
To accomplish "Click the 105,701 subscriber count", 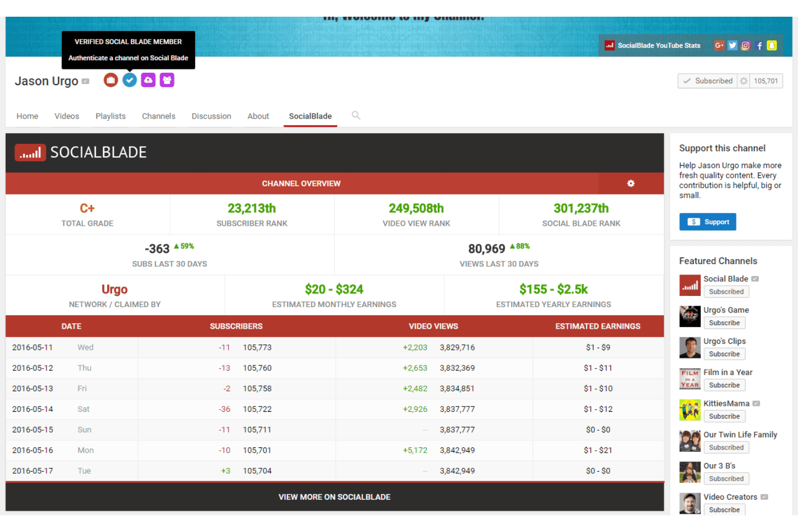I will click(766, 81).
